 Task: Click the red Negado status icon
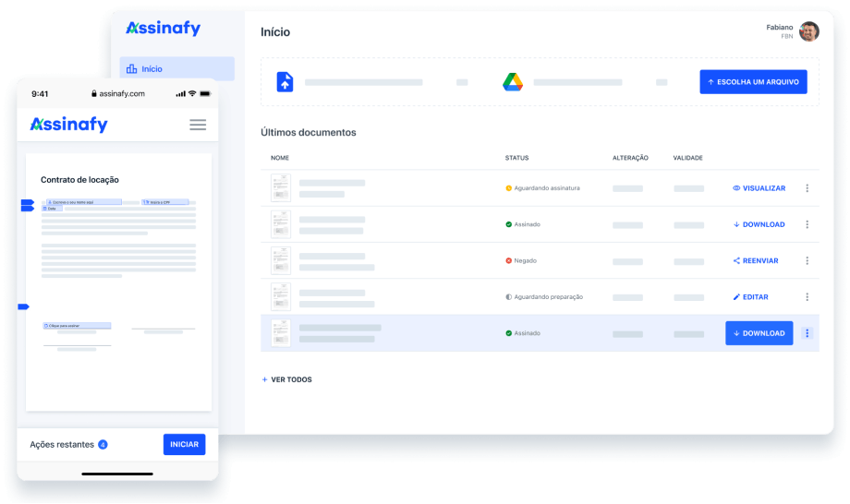click(508, 261)
